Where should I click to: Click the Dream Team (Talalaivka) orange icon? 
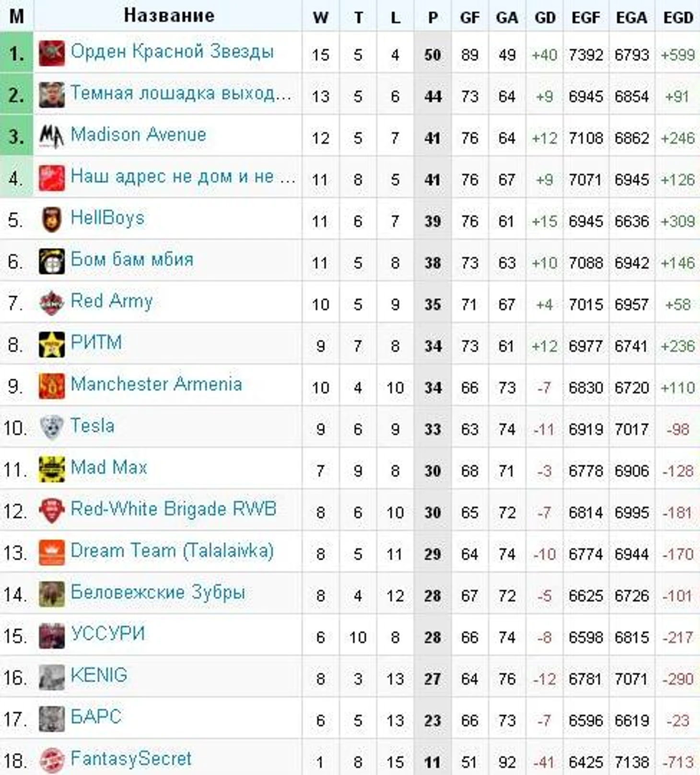point(52,552)
